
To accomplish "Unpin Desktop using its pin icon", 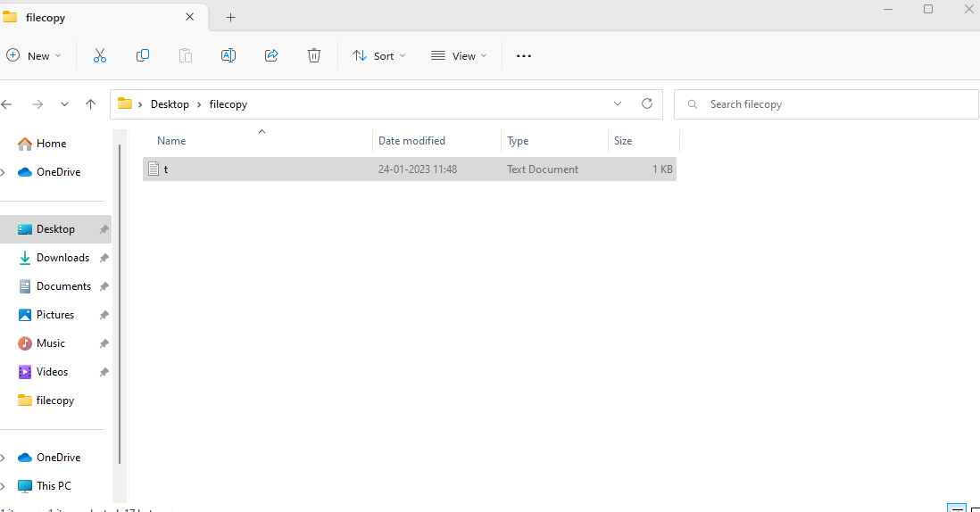I will tap(104, 230).
